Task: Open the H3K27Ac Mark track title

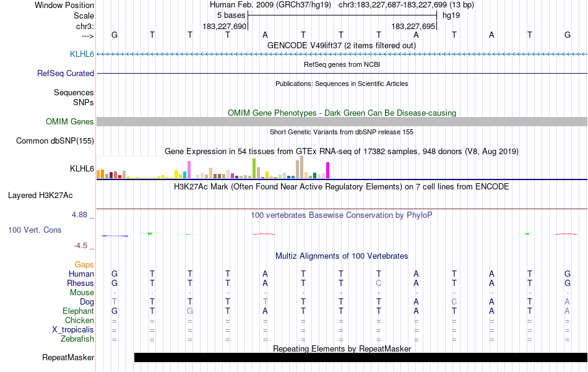Action: point(341,186)
